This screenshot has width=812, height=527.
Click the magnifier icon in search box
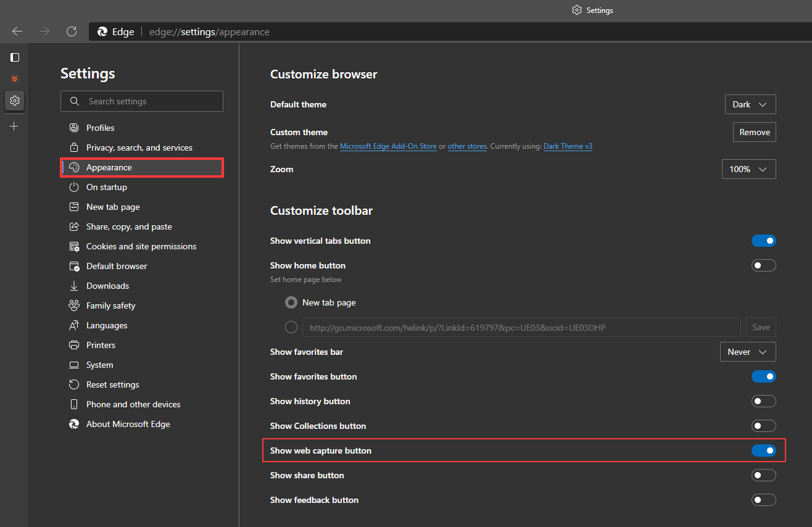point(75,101)
